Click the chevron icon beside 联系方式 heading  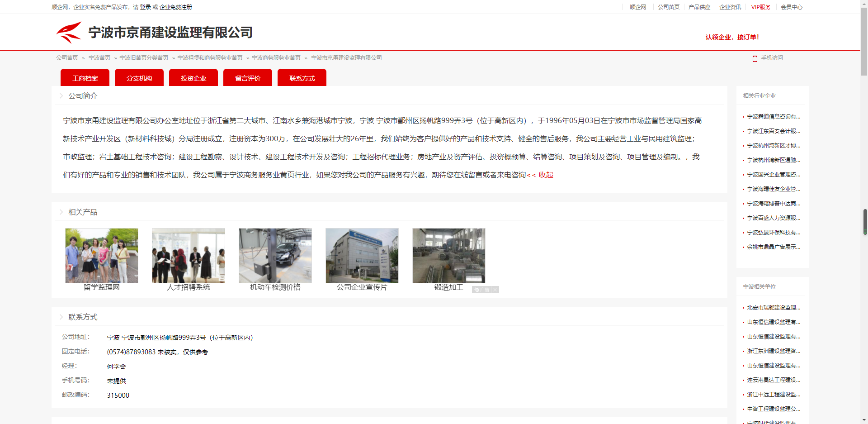61,317
